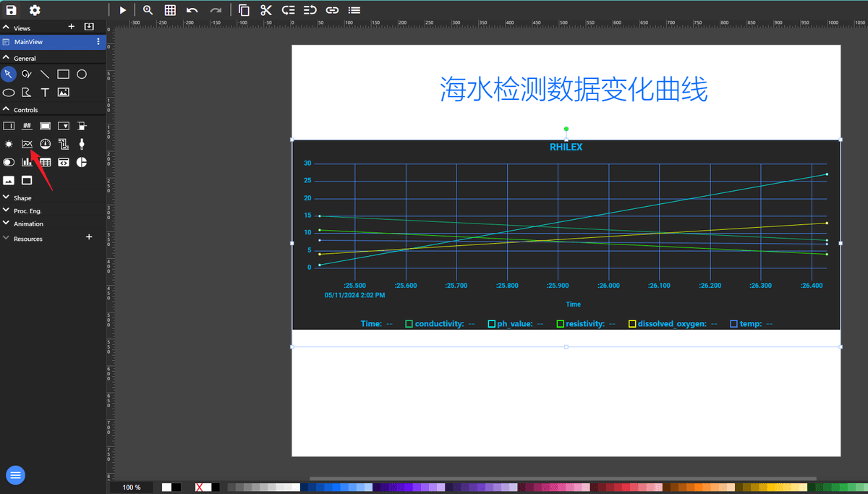Select the circle drawing tool
The height and width of the screenshot is (494, 868).
[82, 74]
